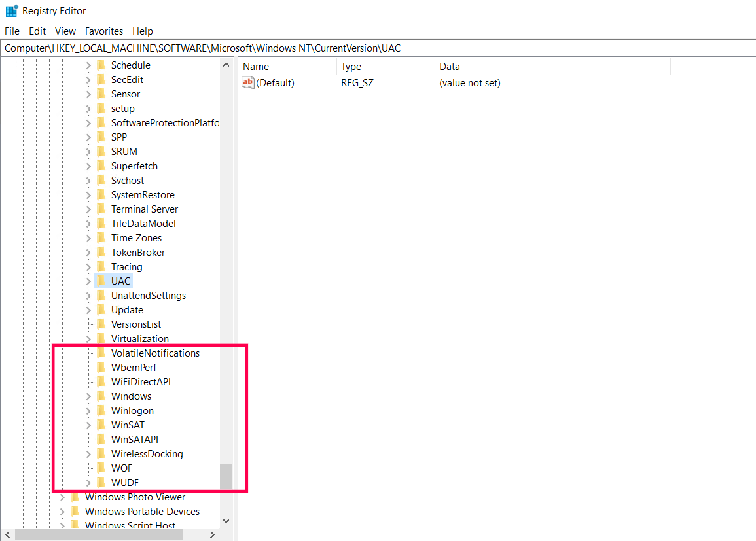Expand the UnattendSettings key
The image size is (756, 541).
tap(88, 296)
